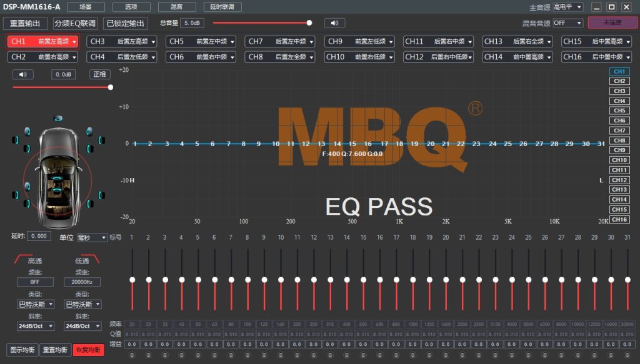The width and height of the screenshot is (640, 364).
Task: Click the CH1 channel volume slider handle
Action: (111, 87)
